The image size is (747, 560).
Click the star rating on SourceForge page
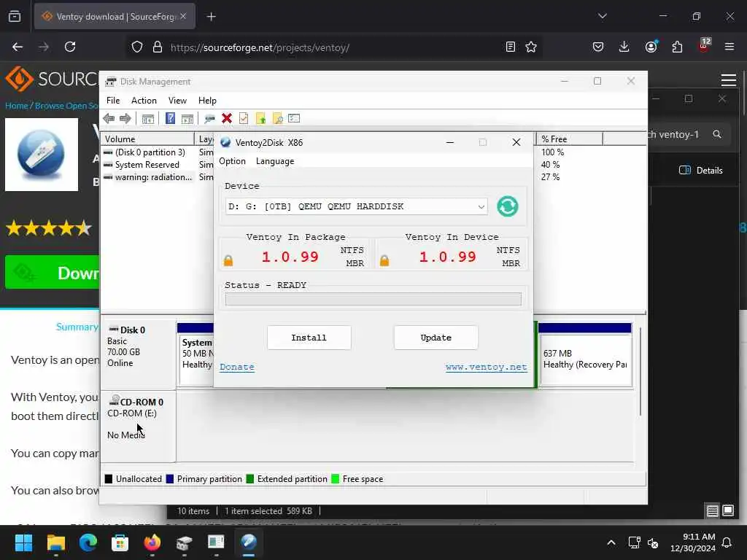(49, 228)
